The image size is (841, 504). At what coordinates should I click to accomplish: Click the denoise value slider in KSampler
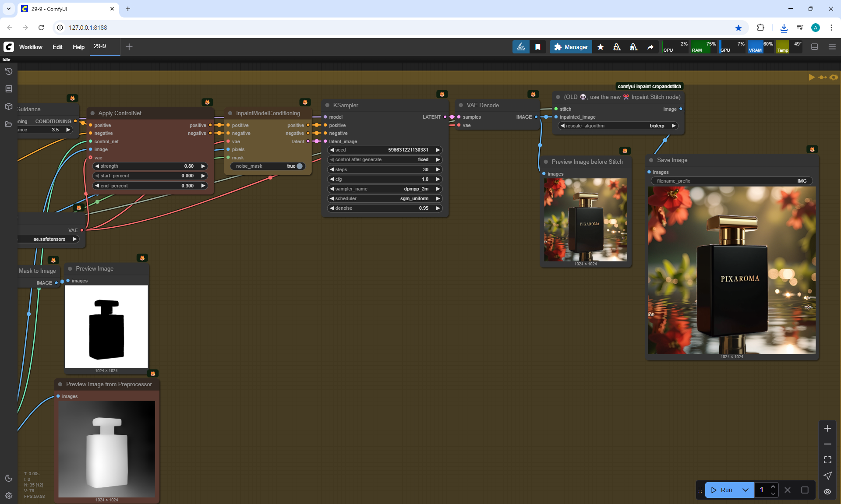384,208
